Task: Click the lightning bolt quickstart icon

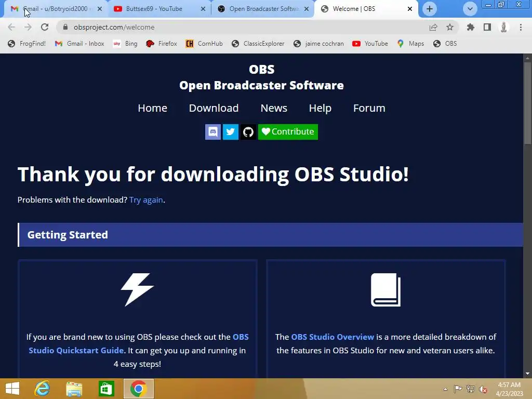Action: tap(137, 289)
